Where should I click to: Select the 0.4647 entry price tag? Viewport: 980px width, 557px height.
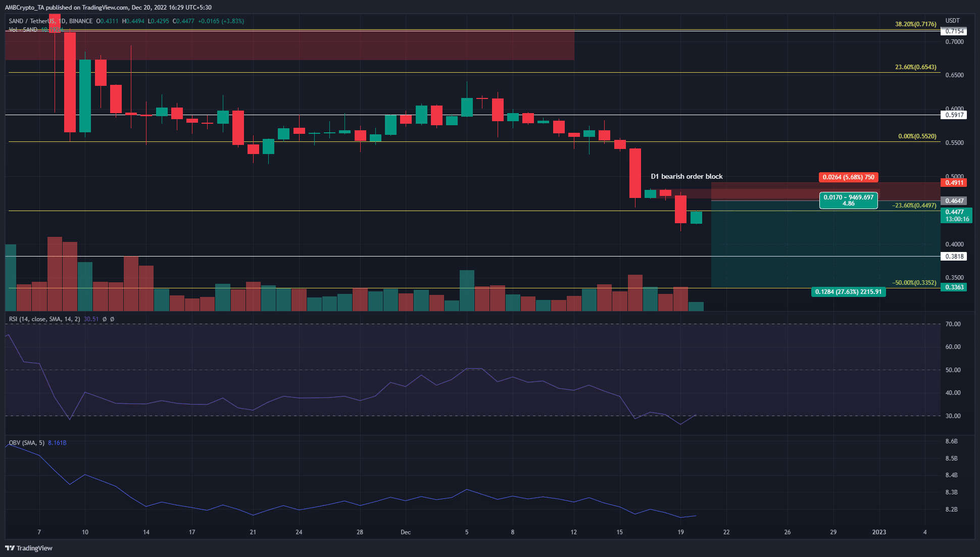[954, 201]
